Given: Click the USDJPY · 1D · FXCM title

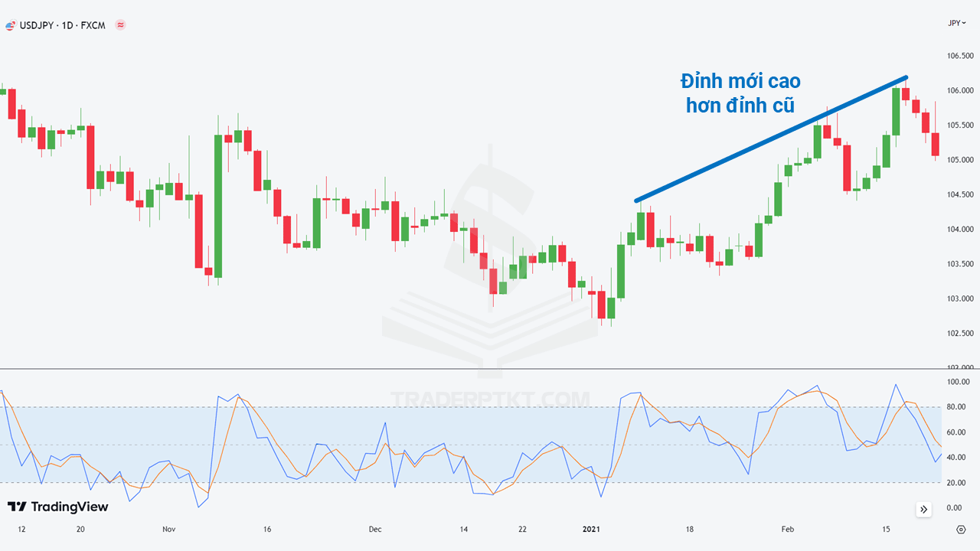Looking at the screenshot, I should (63, 24).
